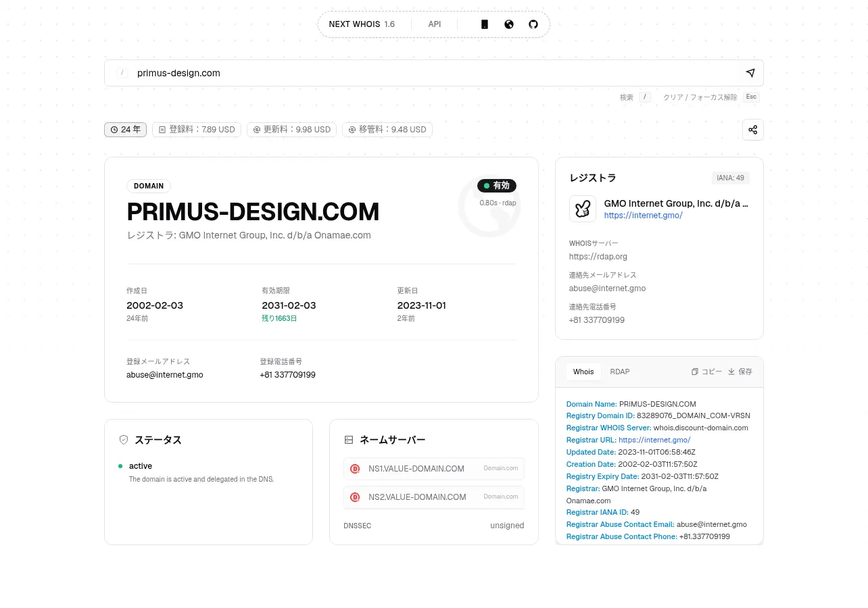Image resolution: width=868 pixels, height=608 pixels.
Task: Click the shield icon beside ステータス
Action: [124, 440]
